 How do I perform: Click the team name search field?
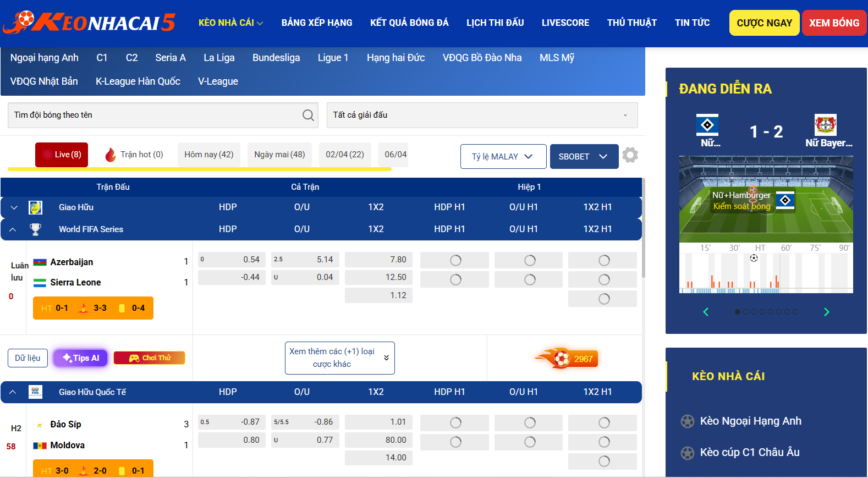(x=154, y=115)
